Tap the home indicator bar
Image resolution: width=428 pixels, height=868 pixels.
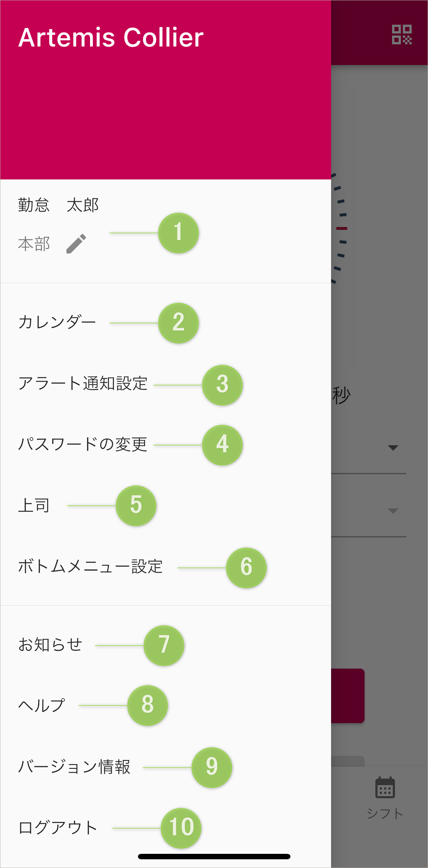(x=214, y=856)
